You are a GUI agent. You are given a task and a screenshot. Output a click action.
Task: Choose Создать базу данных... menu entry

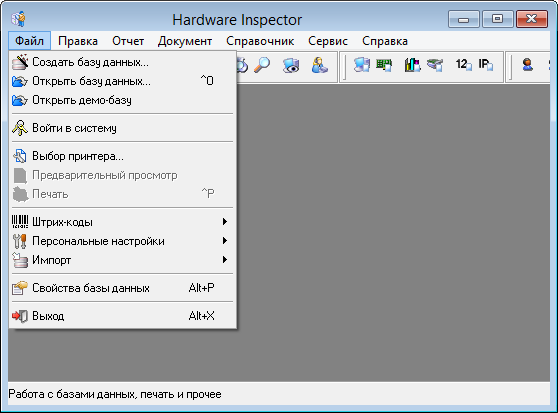123,62
